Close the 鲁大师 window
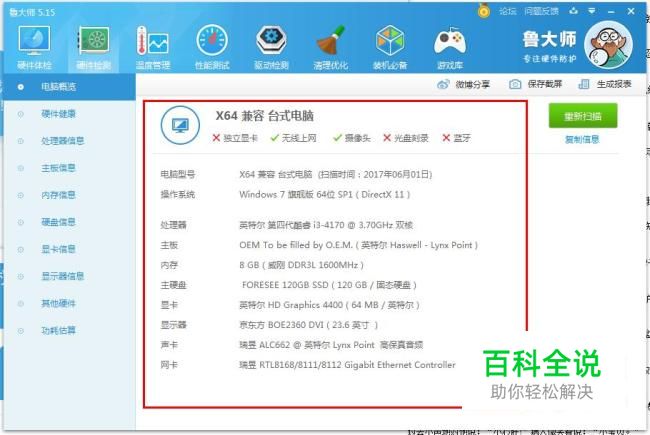Viewport: 650px width, 435px height. pyautogui.click(x=631, y=11)
